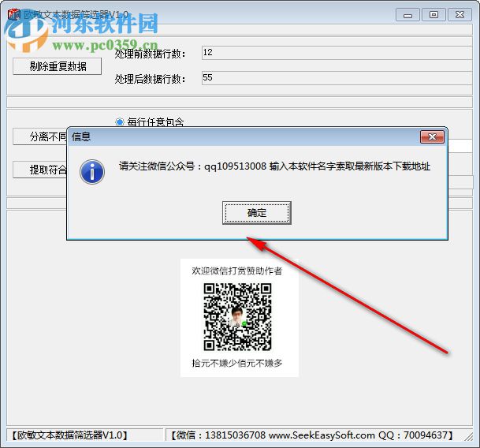480x448 pixels.
Task: Click status bar contact text with www.SeekEasySoft.com
Action: tap(311, 435)
